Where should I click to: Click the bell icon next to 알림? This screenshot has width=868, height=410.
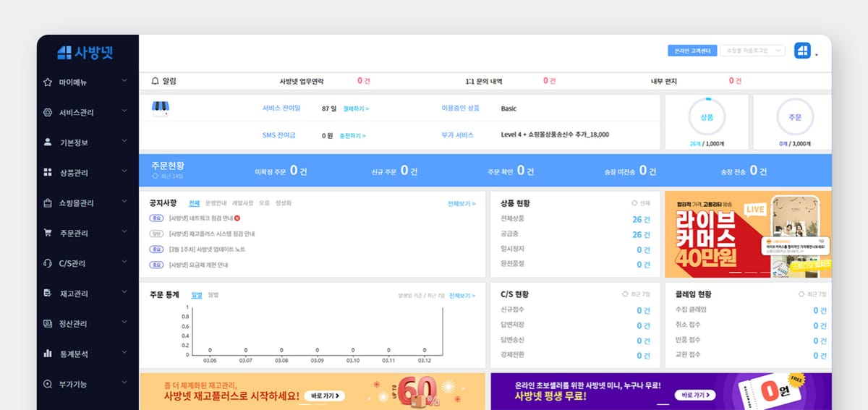click(x=155, y=81)
